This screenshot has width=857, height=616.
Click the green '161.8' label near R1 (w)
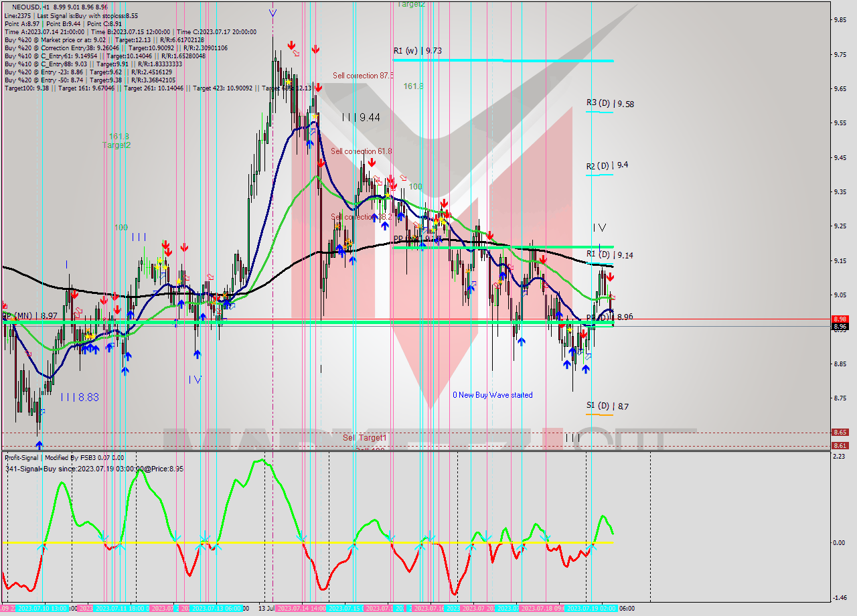pyautogui.click(x=413, y=86)
